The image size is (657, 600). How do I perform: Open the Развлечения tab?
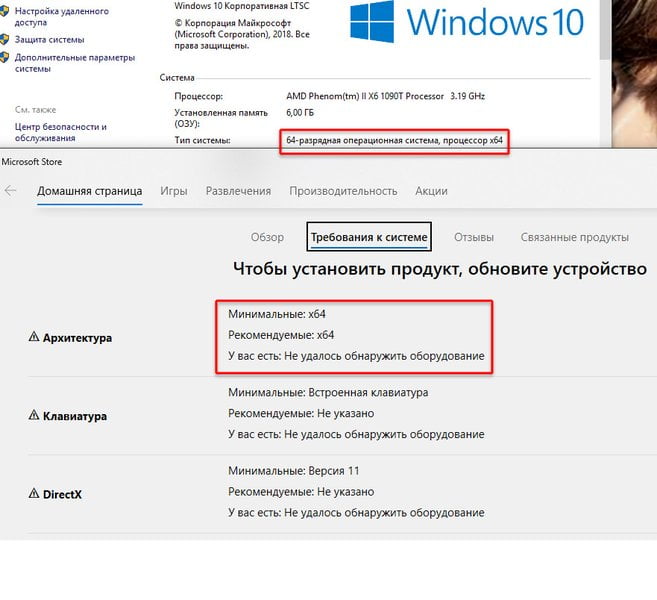pyautogui.click(x=238, y=191)
